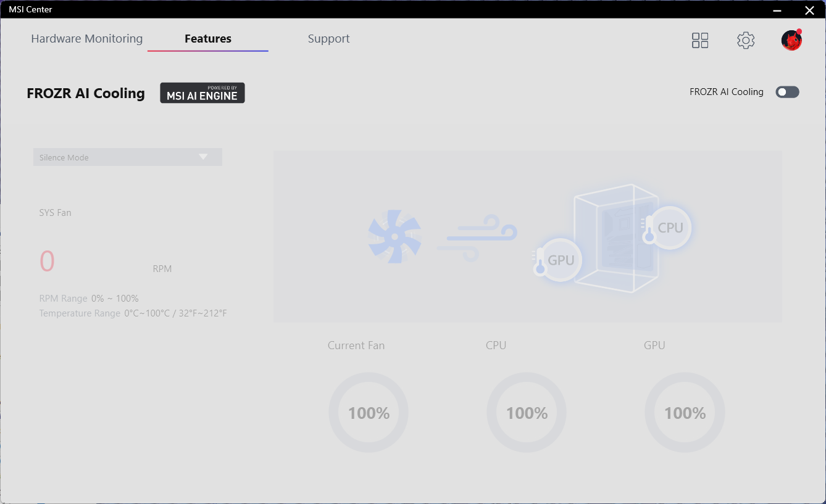This screenshot has height=504, width=826.
Task: Click the MSI AI Engine badge
Action: click(x=202, y=93)
